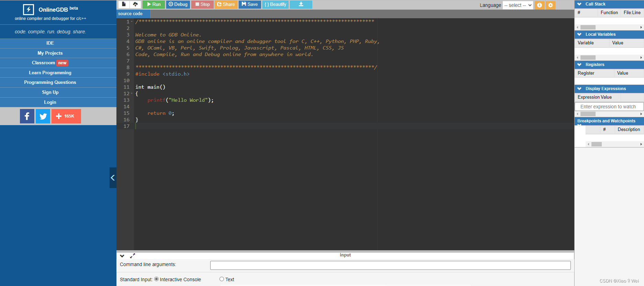
Task: Click line 13 printf Hello World
Action: point(180,100)
